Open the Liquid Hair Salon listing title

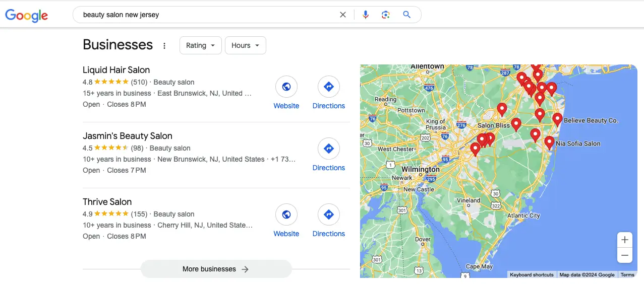point(116,70)
